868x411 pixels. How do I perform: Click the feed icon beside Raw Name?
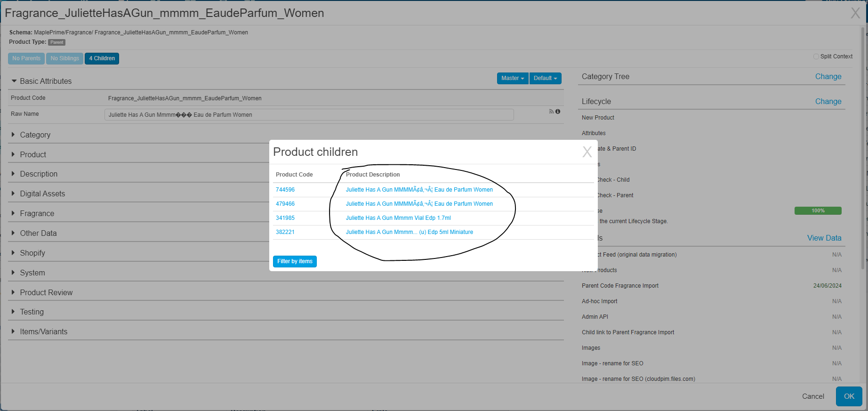point(551,112)
